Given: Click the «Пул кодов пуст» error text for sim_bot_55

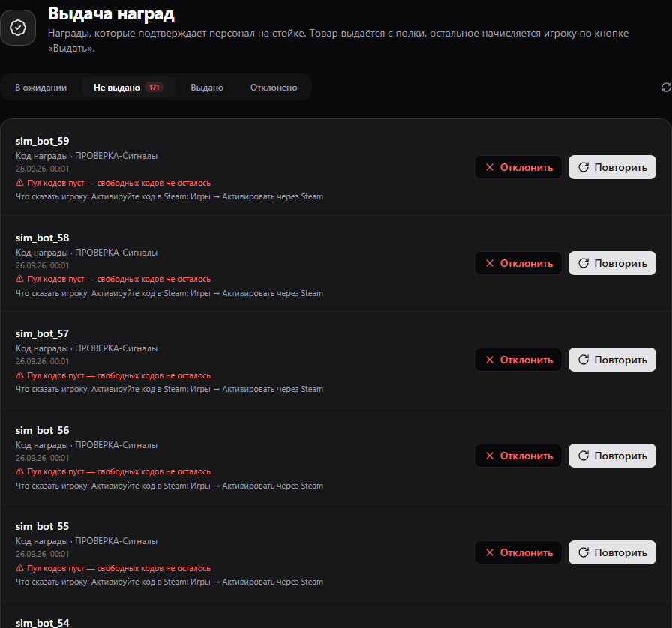Looking at the screenshot, I should click(118, 569).
